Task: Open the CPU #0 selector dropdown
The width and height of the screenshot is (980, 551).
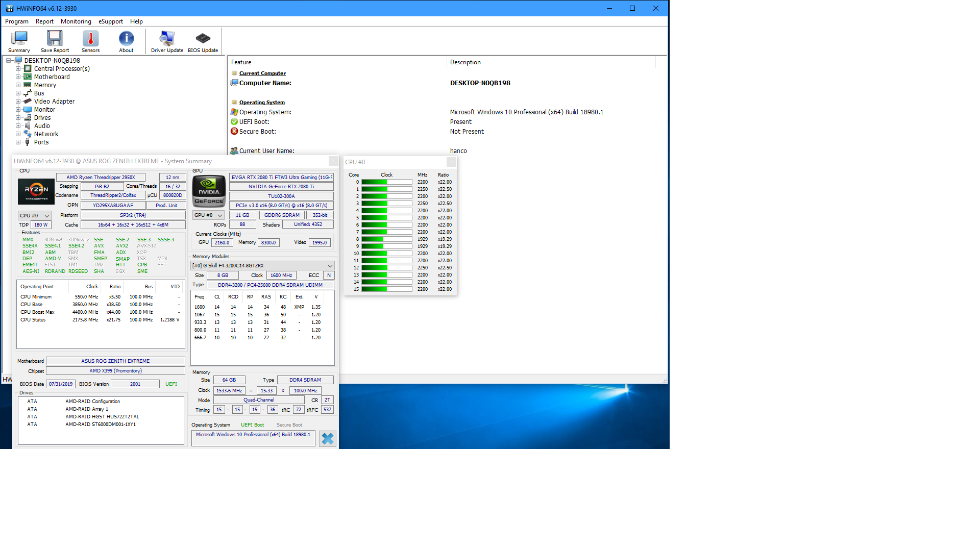Action: click(x=35, y=215)
